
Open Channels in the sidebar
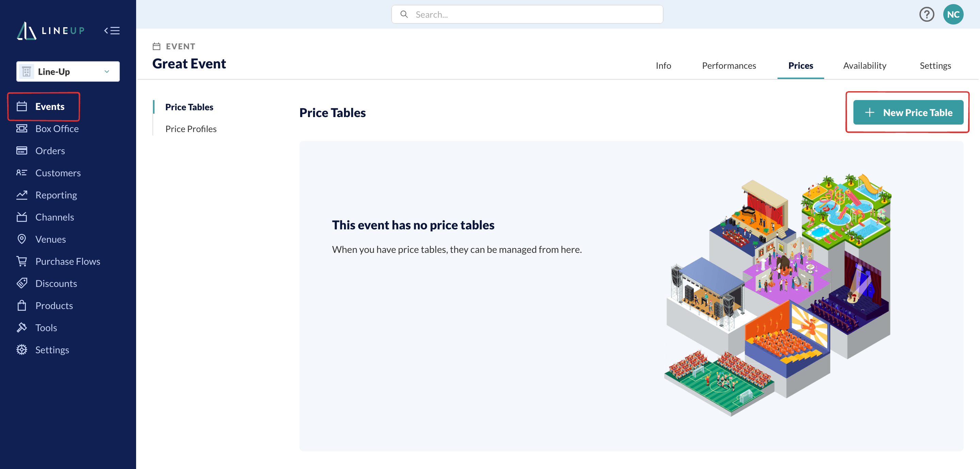45,217
